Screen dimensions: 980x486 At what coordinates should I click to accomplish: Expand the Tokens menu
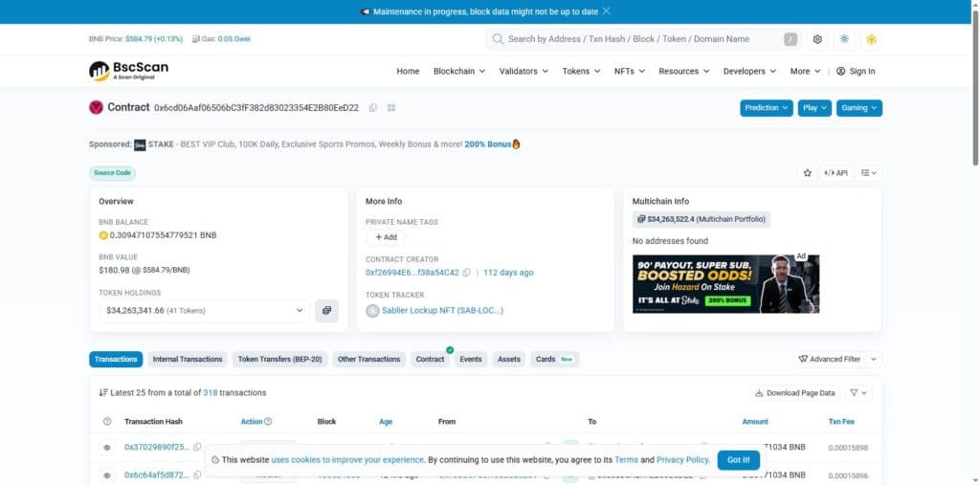(581, 71)
